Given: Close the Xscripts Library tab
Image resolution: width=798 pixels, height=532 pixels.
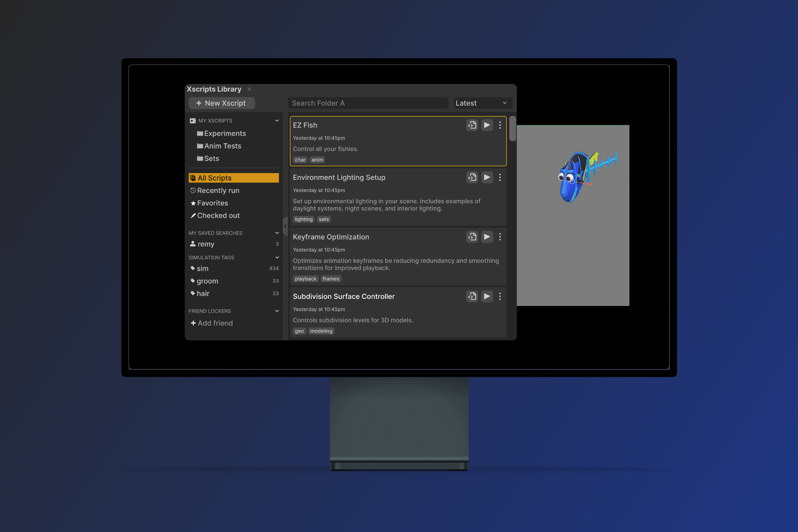Looking at the screenshot, I should tap(249, 89).
